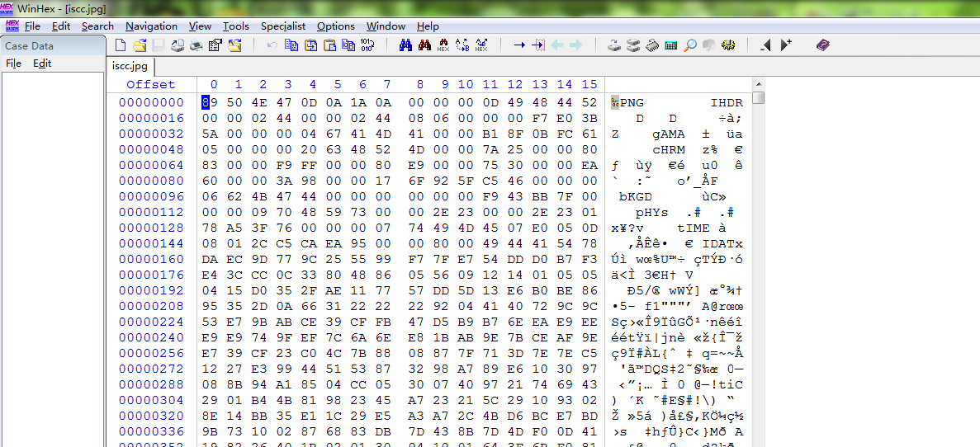Open a file using the folder icon
Screen dimensions: 980x447
click(x=140, y=45)
